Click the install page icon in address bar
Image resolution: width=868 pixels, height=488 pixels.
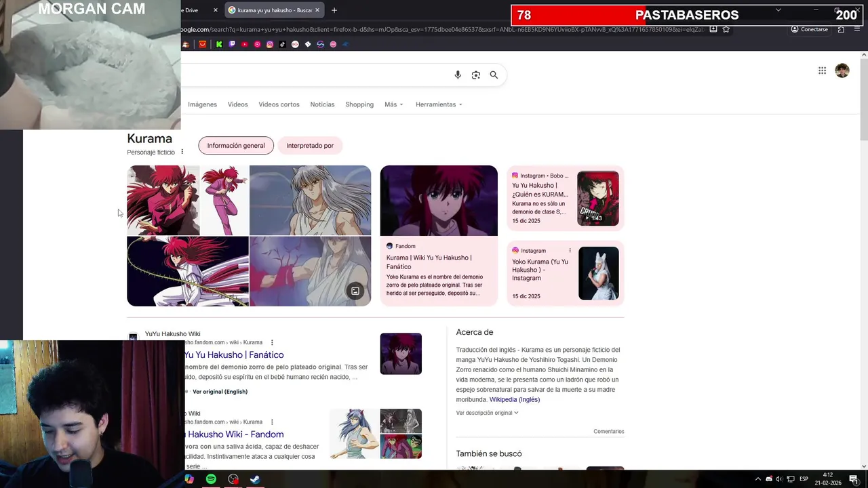[713, 29]
